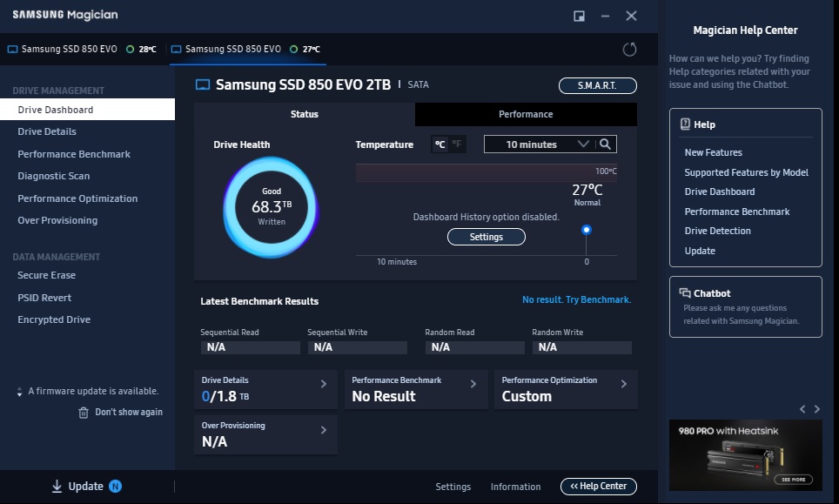Open Drive Detection help topic

click(x=717, y=231)
